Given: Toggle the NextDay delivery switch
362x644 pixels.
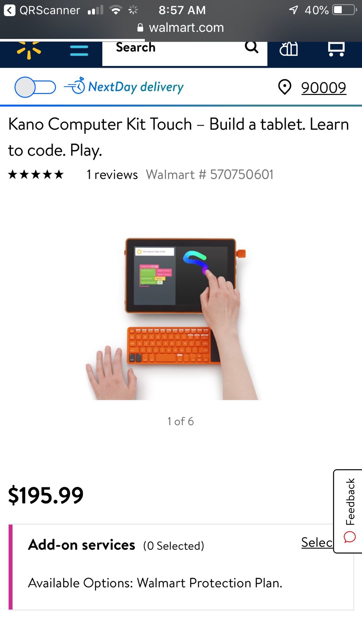Looking at the screenshot, I should point(35,87).
